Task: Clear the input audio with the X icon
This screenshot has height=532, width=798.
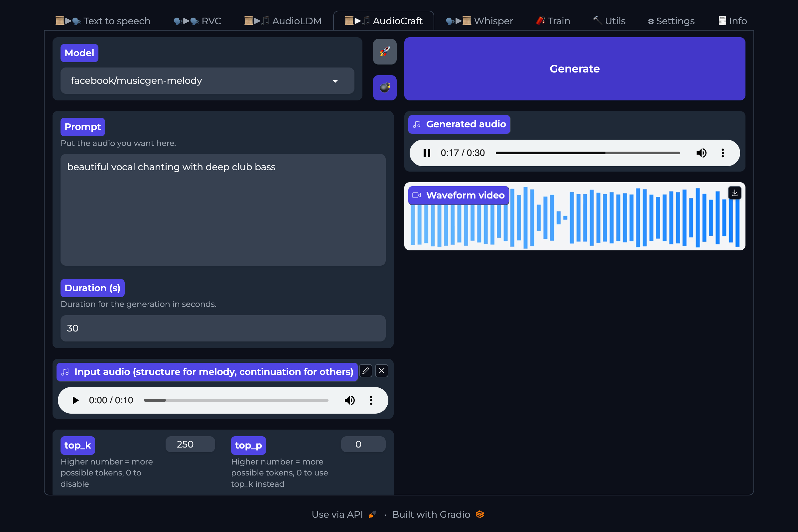Action: (381, 370)
